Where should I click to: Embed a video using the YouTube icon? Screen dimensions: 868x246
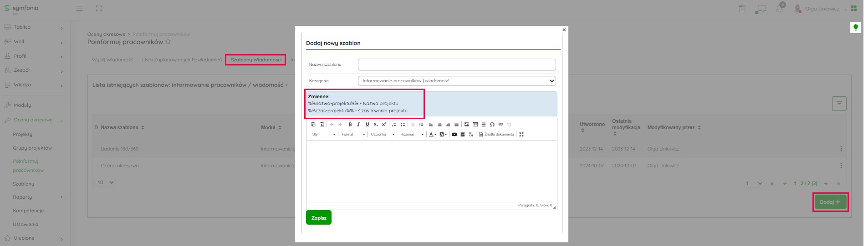click(454, 134)
